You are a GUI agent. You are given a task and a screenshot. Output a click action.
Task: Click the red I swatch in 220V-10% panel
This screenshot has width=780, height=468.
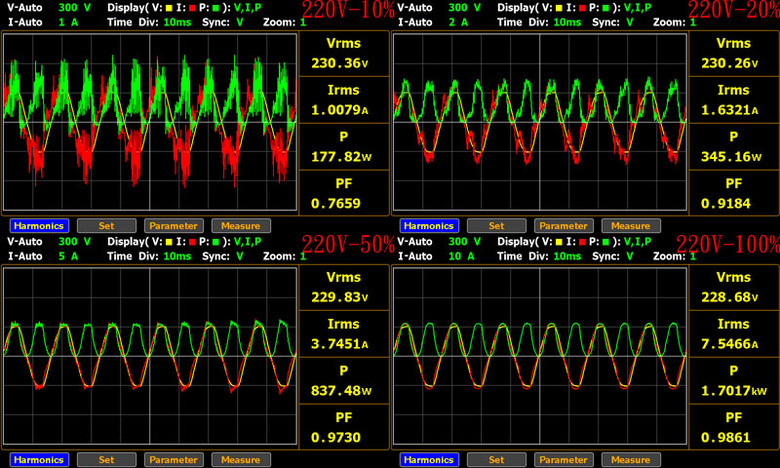point(193,8)
